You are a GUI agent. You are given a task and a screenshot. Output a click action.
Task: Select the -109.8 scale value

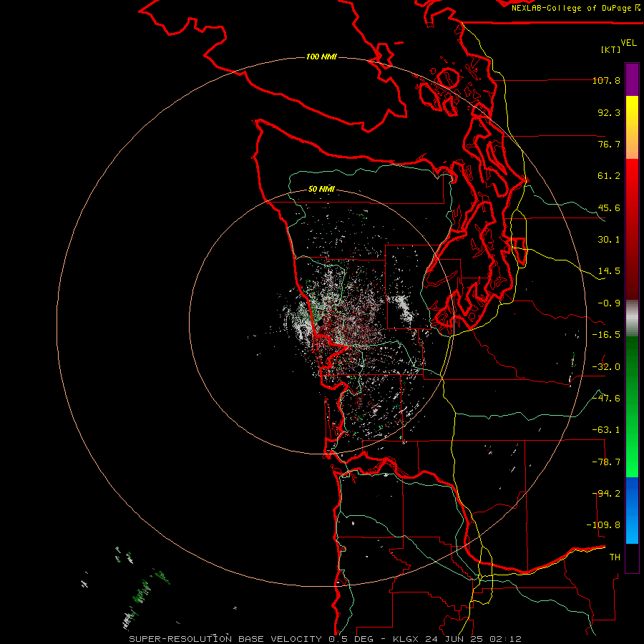click(x=603, y=525)
